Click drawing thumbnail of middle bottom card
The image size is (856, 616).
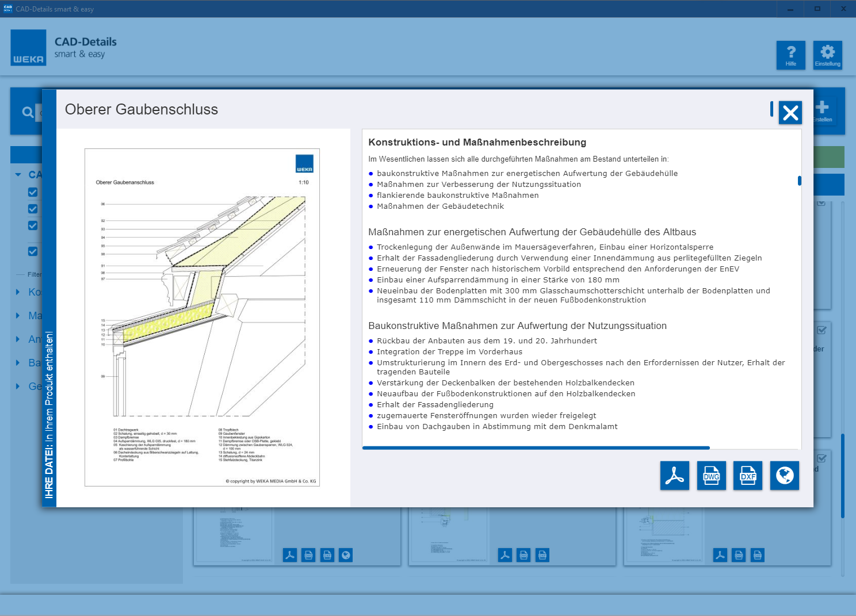449,535
